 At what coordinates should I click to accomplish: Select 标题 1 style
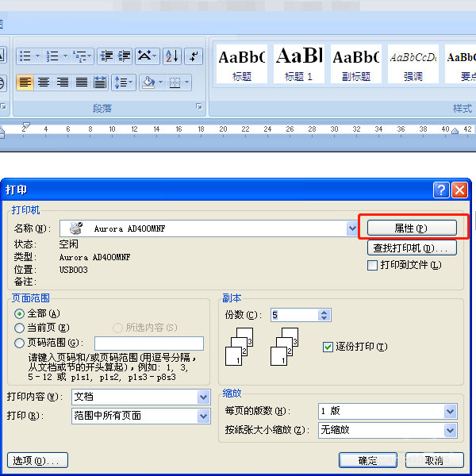click(x=299, y=63)
